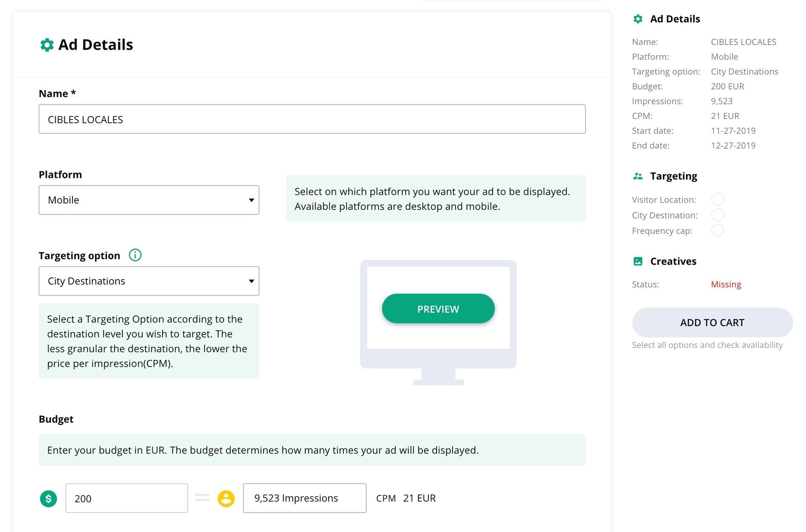Click the sidebar Ad Details gear icon
Image resolution: width=806 pixels, height=532 pixels.
[x=638, y=19]
